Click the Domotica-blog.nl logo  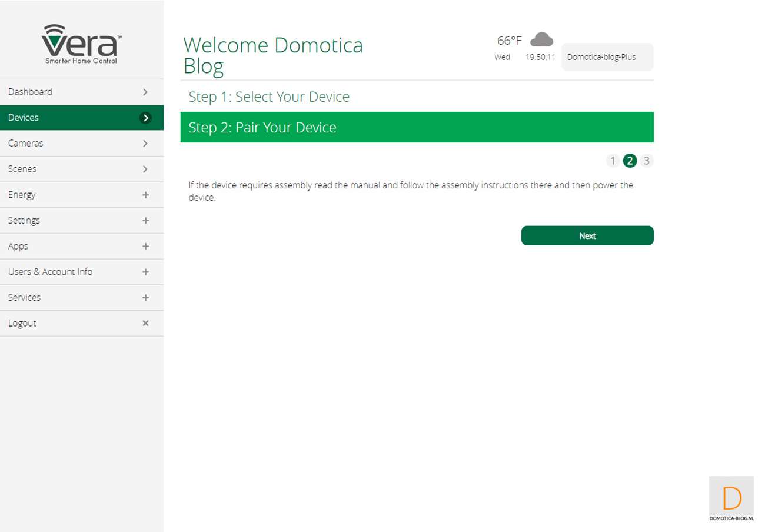pos(731,498)
